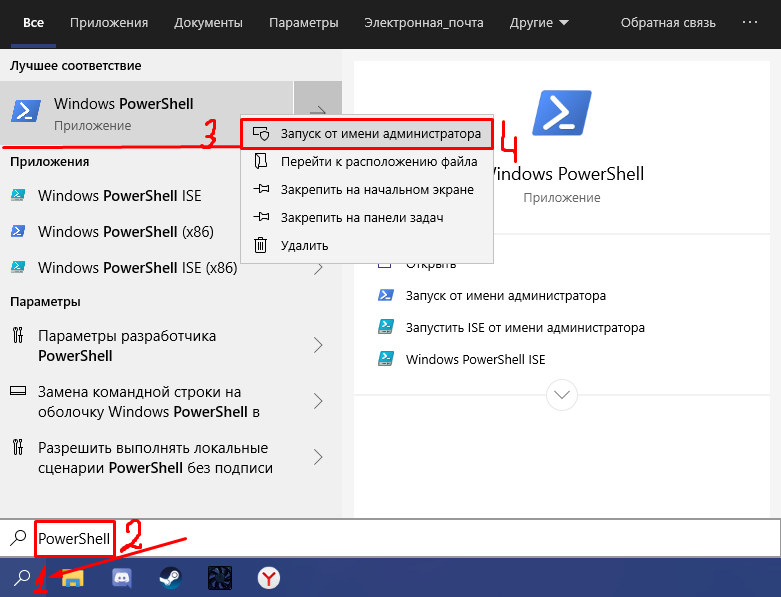Click the PowerShell icon beside right-pane Запуск от имени администратора
This screenshot has width=781, height=597.
[x=386, y=295]
